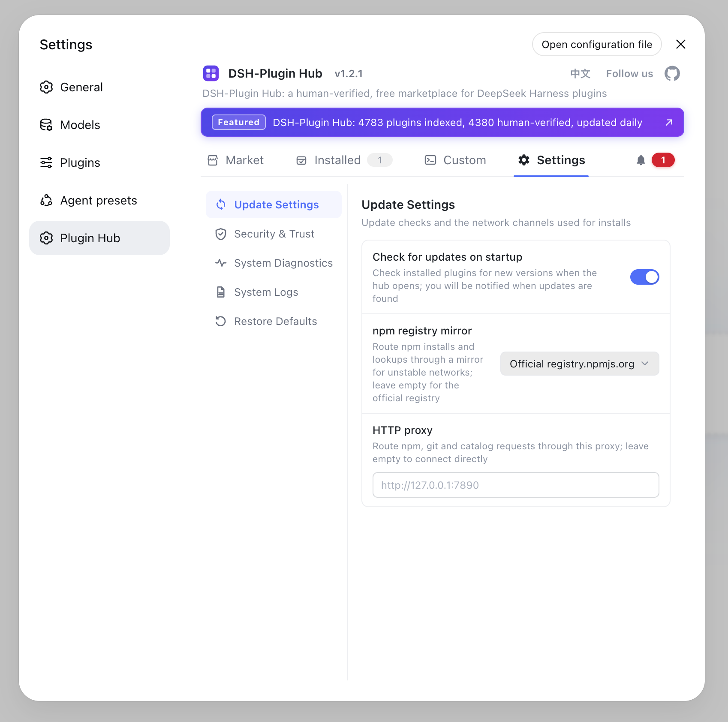728x722 pixels.
Task: Click the Plugin Hub gear icon
Action: click(46, 238)
